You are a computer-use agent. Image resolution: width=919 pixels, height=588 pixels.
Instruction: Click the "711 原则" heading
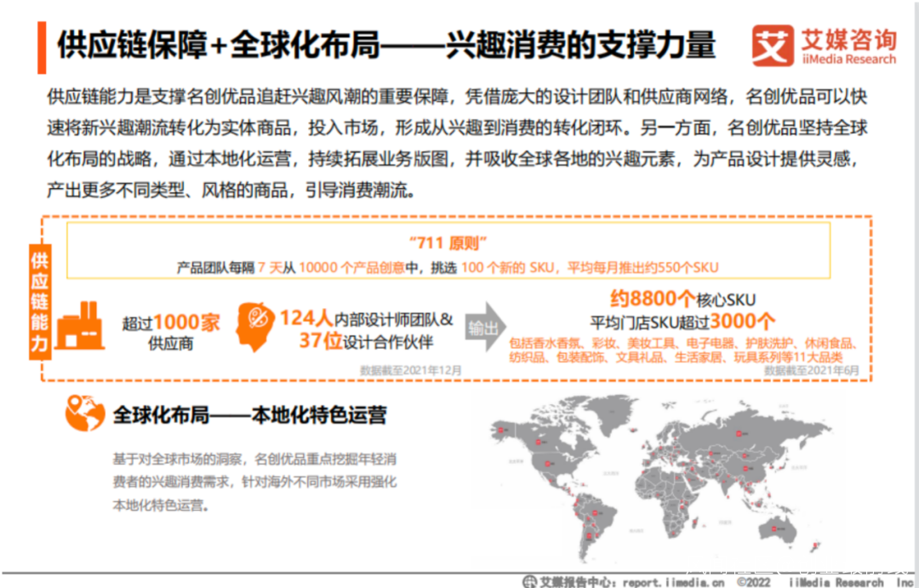(448, 243)
